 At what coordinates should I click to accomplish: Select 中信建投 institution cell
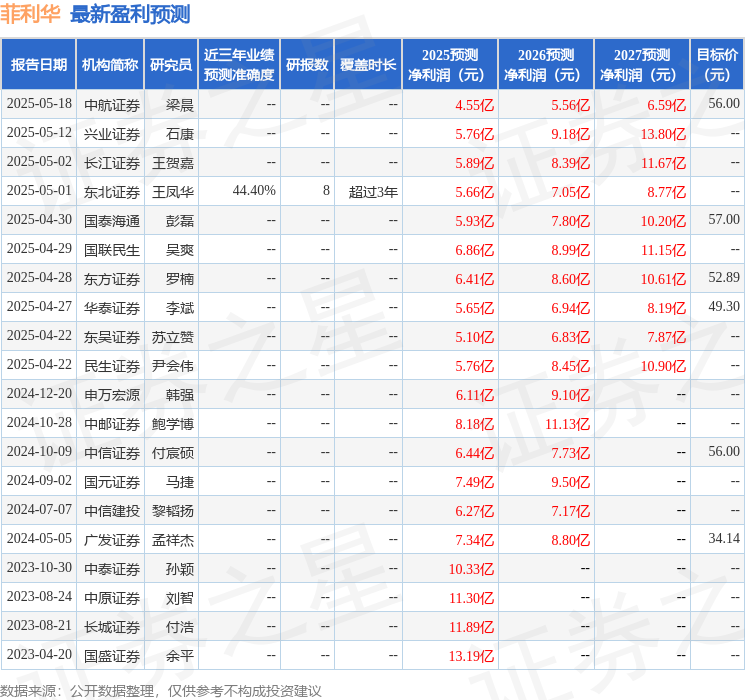tap(112, 511)
